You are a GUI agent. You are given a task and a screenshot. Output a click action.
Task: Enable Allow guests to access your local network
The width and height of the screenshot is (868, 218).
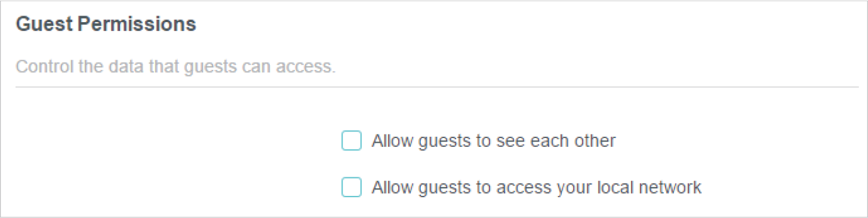click(x=352, y=188)
